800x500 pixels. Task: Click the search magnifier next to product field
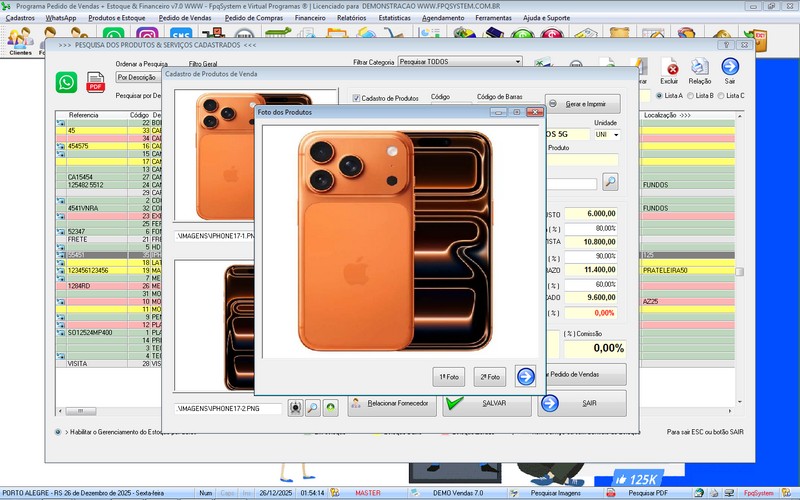(610, 182)
